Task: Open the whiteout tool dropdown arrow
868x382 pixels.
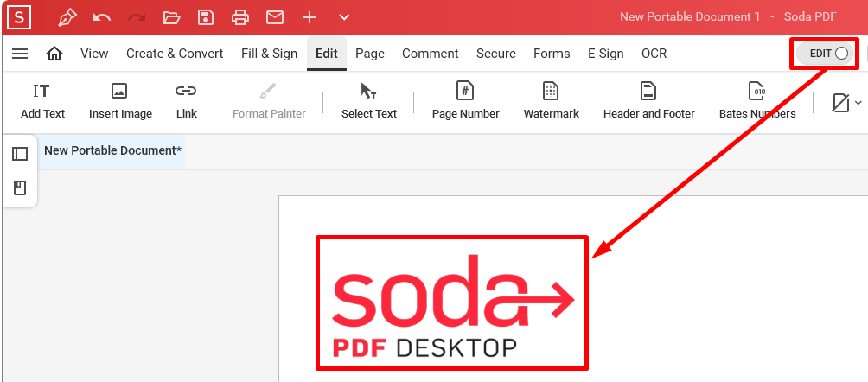Action: point(858,103)
